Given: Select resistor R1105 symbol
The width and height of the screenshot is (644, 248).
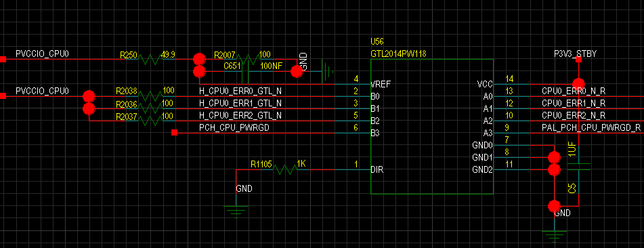Looking at the screenshot, I should pyautogui.click(x=285, y=169).
